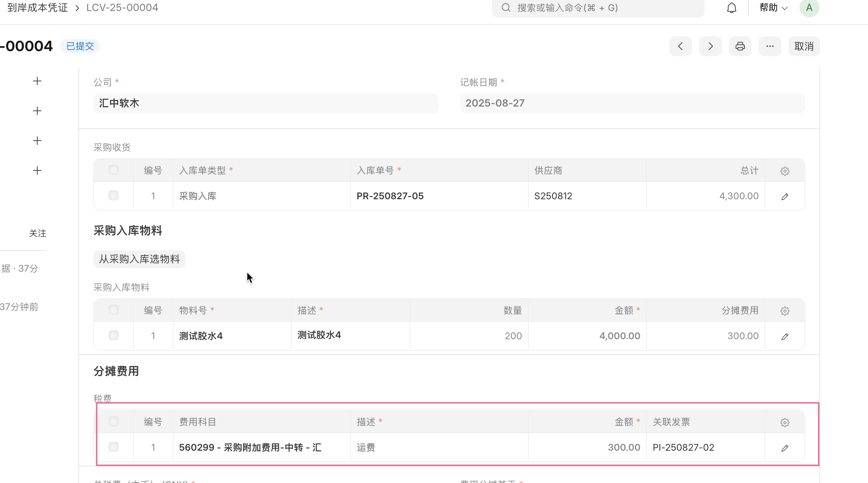Open the print icon button
Screen dimensions: 868x483
[x=740, y=46]
